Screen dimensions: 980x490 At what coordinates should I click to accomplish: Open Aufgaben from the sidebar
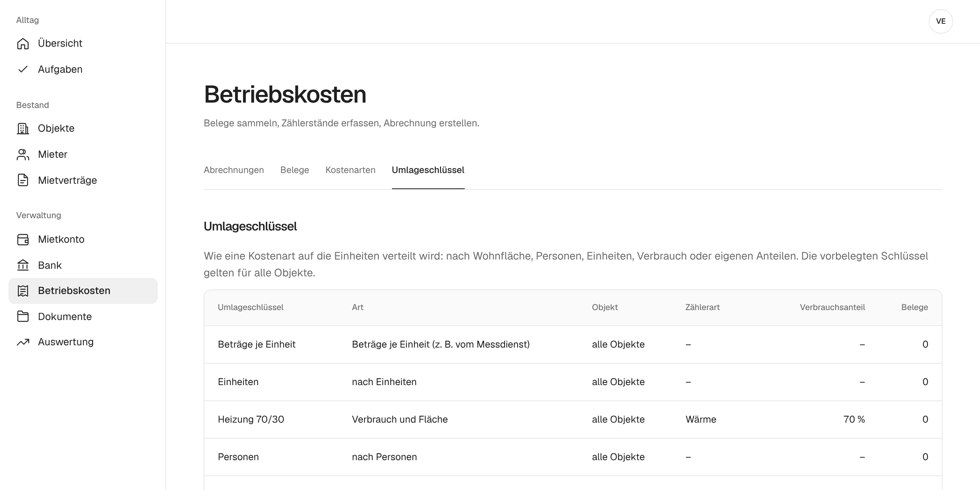(x=83, y=69)
